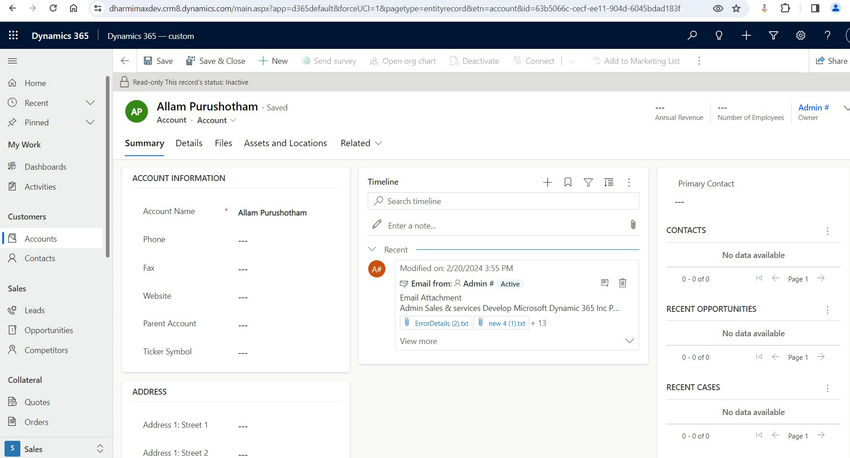
Task: Open new 4 (1).txt attachment
Action: pyautogui.click(x=502, y=323)
